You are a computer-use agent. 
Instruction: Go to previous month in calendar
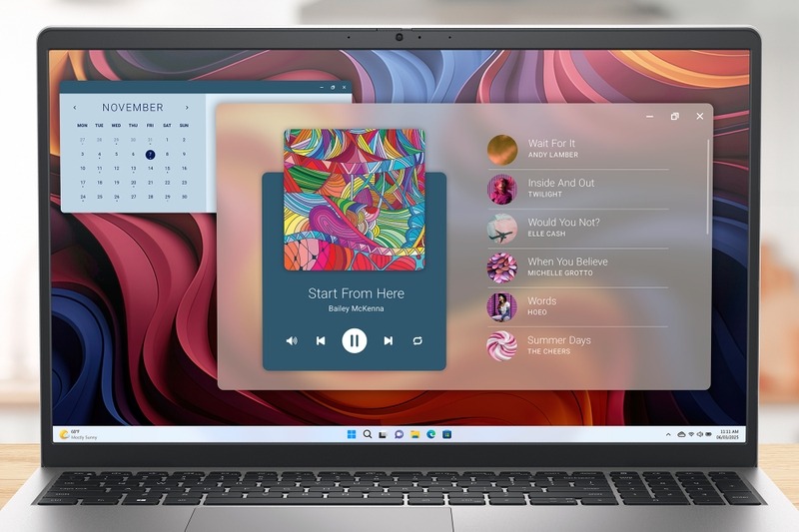click(75, 108)
